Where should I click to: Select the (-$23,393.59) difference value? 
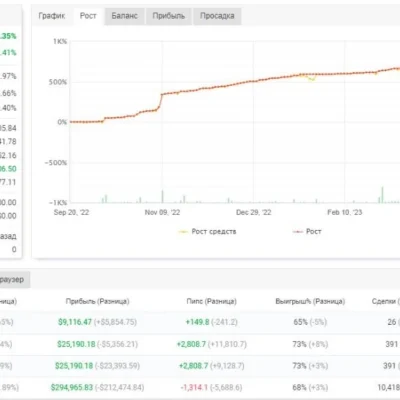(x=117, y=366)
